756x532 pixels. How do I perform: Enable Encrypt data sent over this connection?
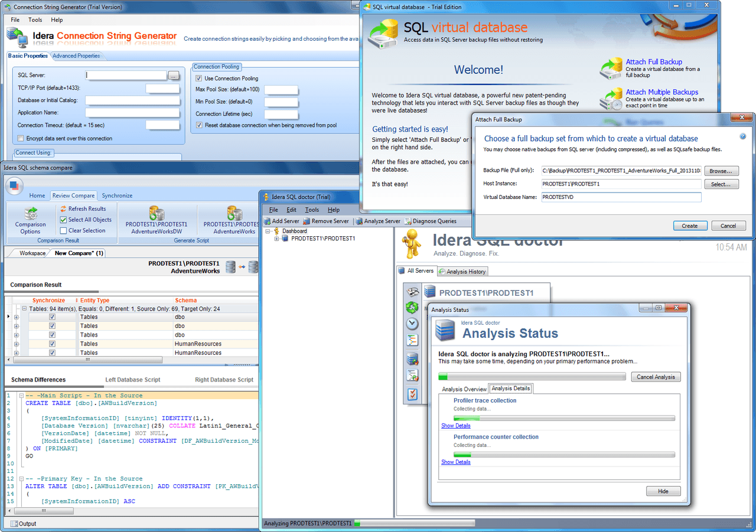click(x=21, y=139)
